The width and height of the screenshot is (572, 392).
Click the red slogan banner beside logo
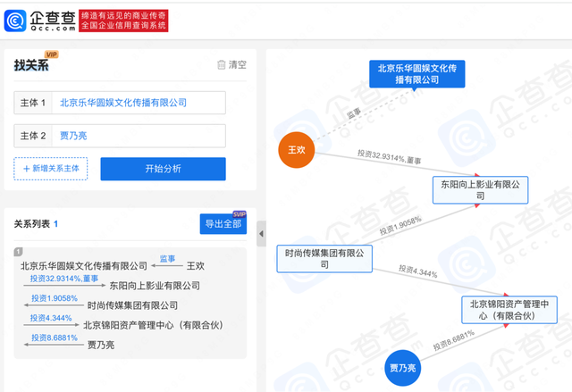[x=123, y=21]
